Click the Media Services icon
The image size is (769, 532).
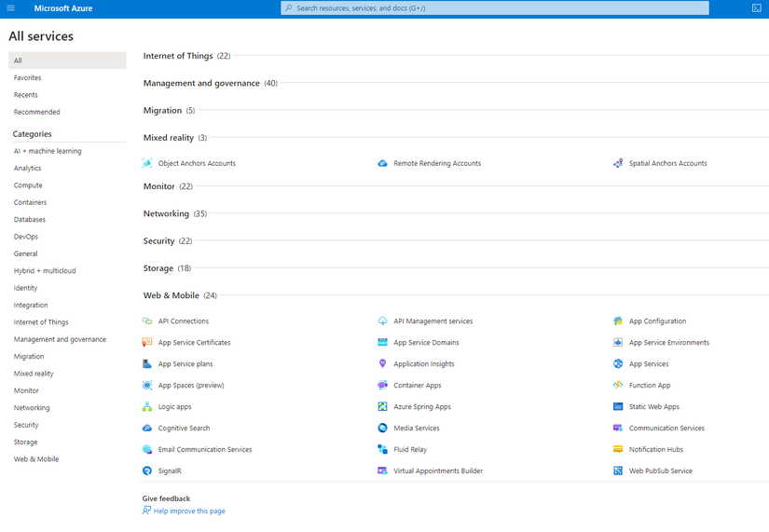click(x=382, y=428)
